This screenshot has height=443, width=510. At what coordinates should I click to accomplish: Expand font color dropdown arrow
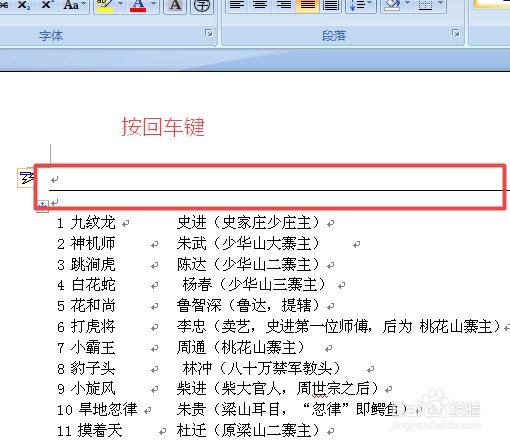coord(153,4)
